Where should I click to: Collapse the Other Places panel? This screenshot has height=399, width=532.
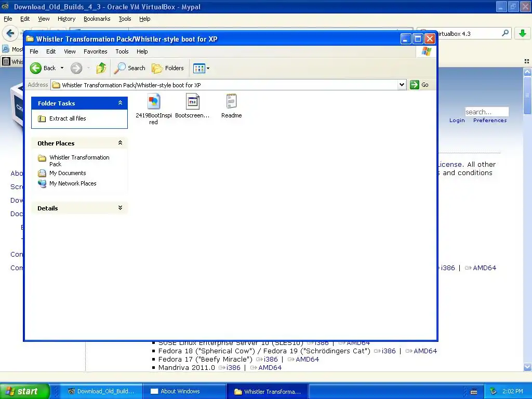(120, 143)
